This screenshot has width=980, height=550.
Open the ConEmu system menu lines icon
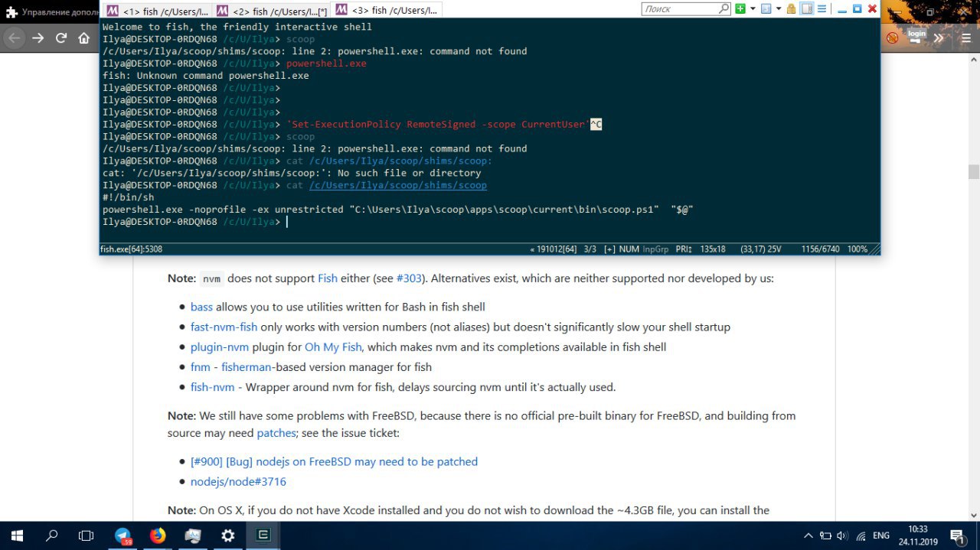point(822,8)
